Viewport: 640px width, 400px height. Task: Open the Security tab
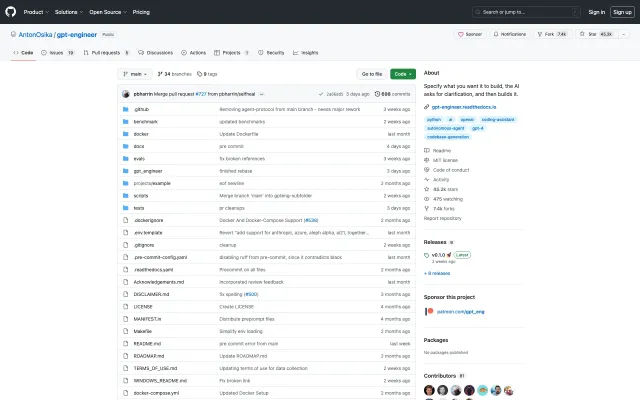[271, 53]
